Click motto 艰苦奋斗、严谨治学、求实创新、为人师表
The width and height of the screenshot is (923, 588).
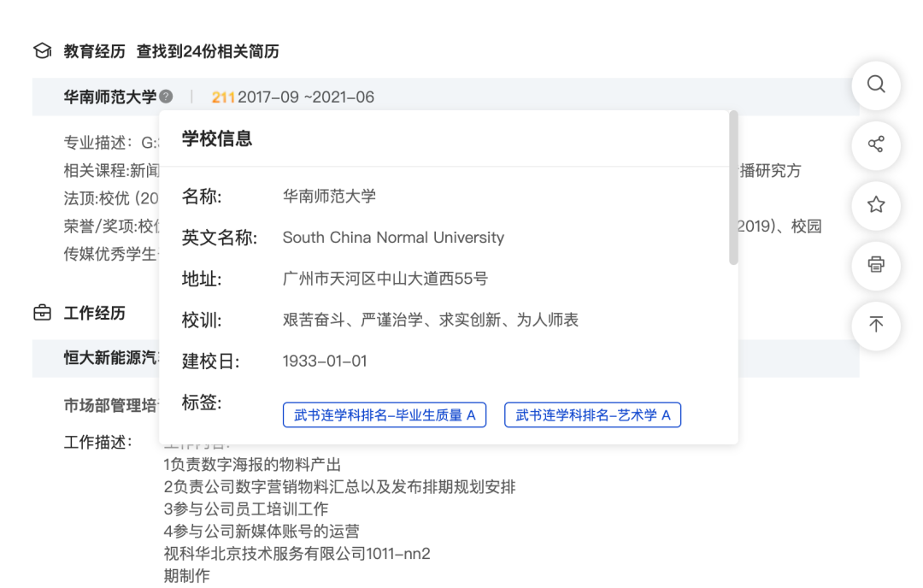[x=430, y=320]
